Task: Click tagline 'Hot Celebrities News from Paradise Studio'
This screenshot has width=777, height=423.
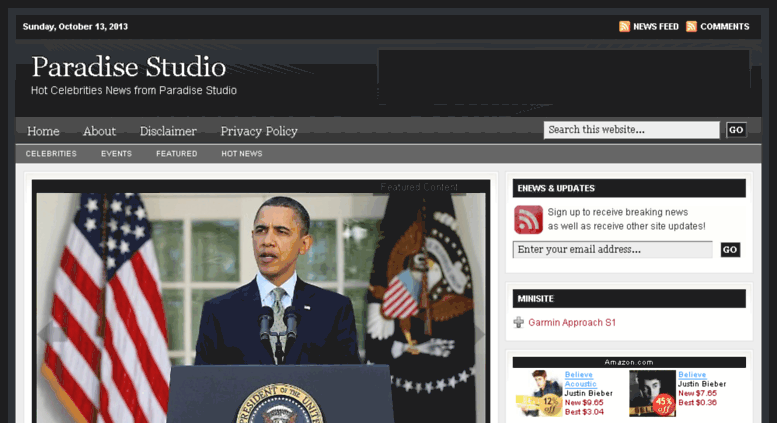Action: click(134, 91)
